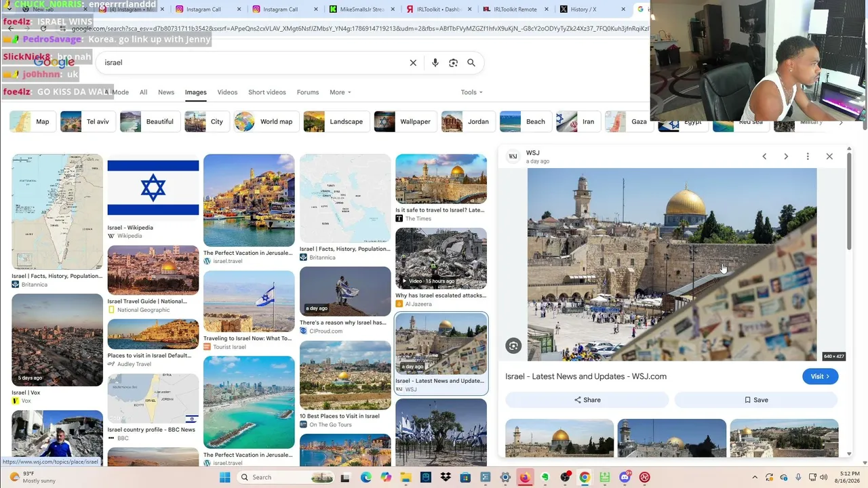Image resolution: width=868 pixels, height=488 pixels.
Task: Open Dropbox from the taskbar
Action: click(x=446, y=477)
